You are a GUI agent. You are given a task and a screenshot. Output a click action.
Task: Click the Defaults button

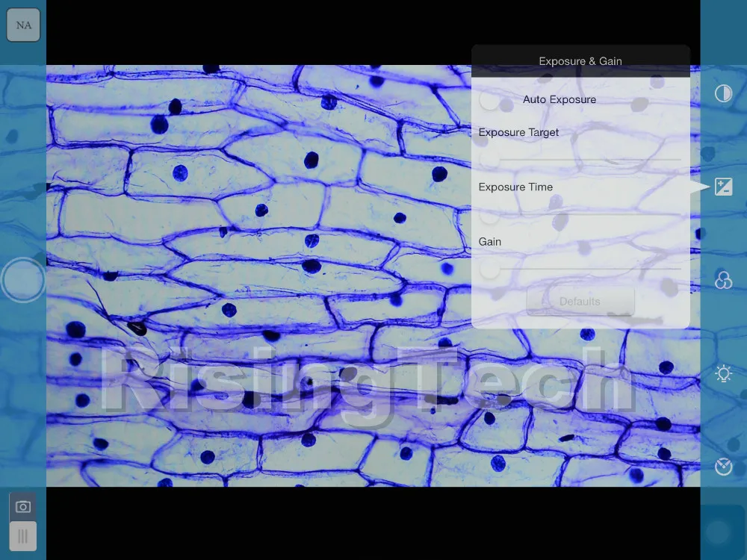tap(580, 301)
